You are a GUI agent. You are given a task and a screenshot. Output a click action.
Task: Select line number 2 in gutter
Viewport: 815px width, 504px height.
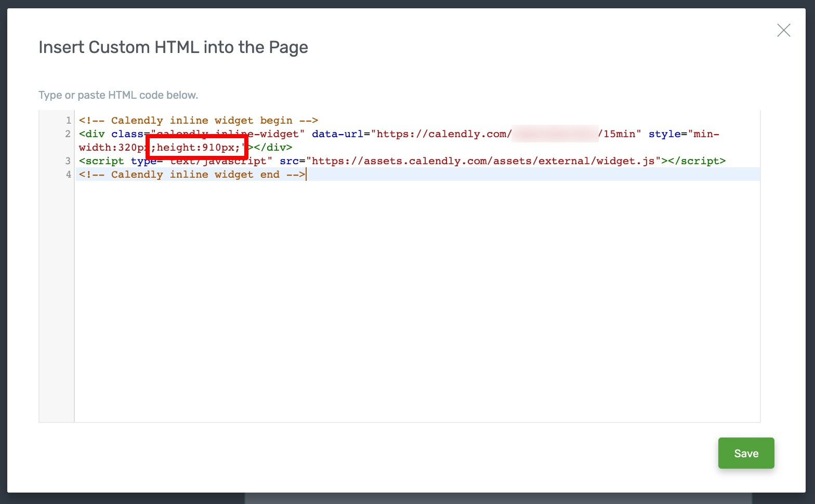[68, 134]
